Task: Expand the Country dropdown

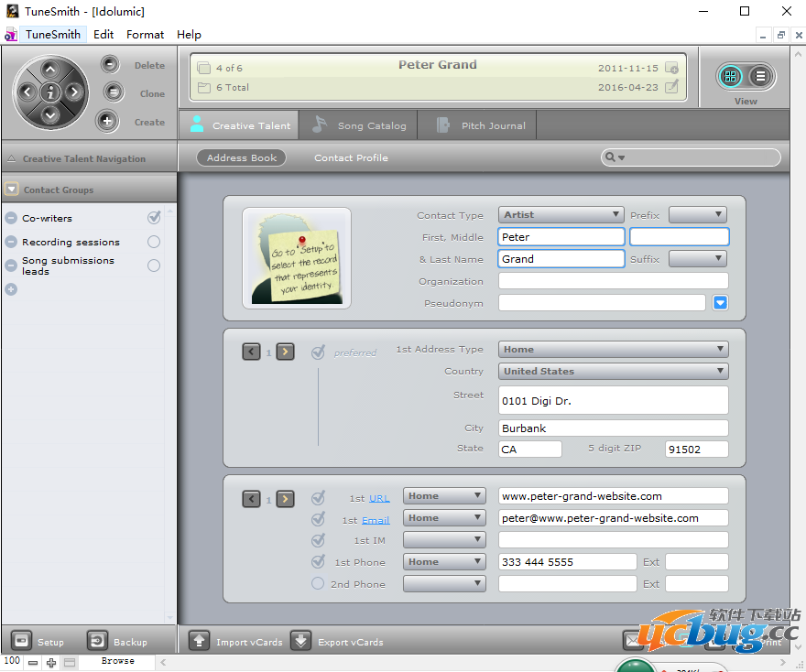Action: [614, 371]
